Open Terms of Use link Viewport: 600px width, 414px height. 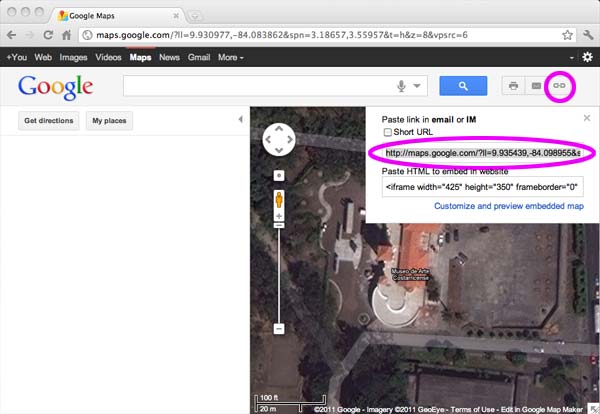pyautogui.click(x=472, y=409)
